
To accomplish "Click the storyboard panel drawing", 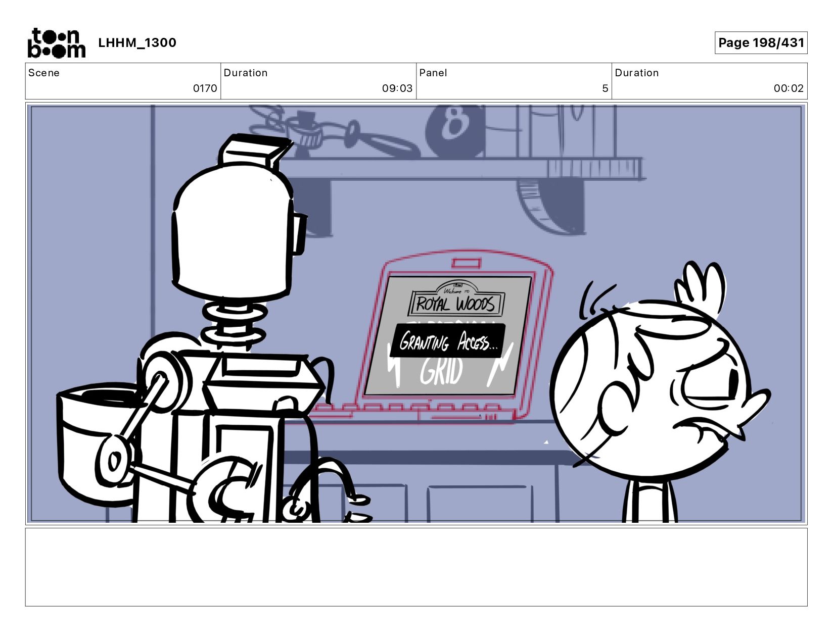I will point(416,314).
